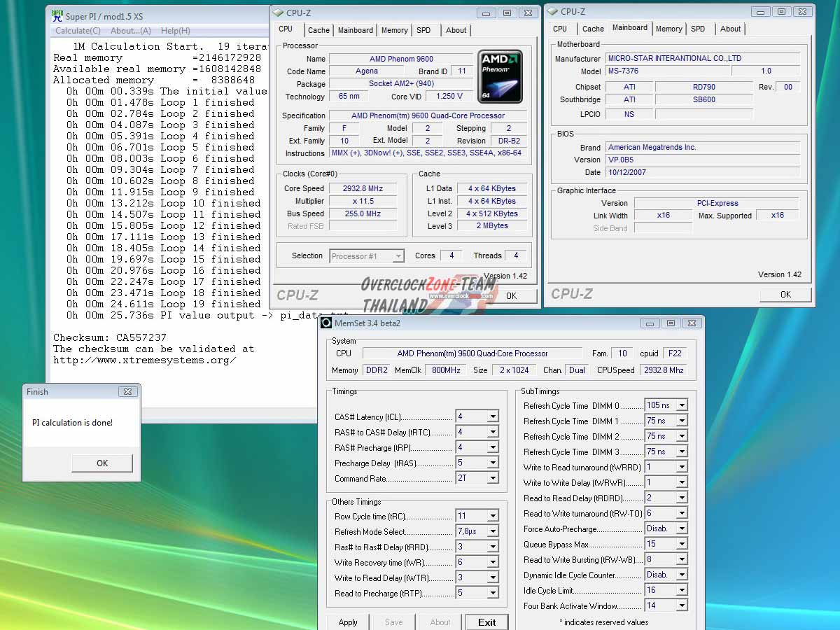Open Queue Bypass Max dropdown

(x=682, y=544)
